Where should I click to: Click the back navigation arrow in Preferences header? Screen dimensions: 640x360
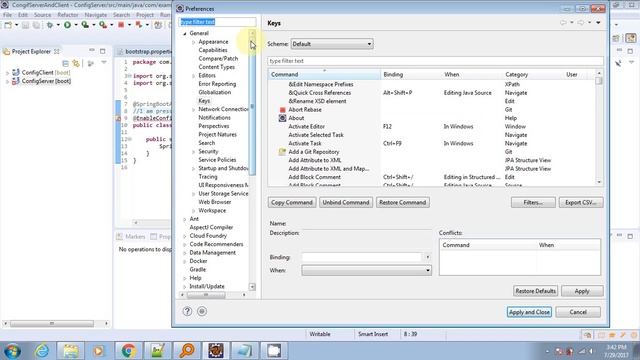click(x=563, y=23)
